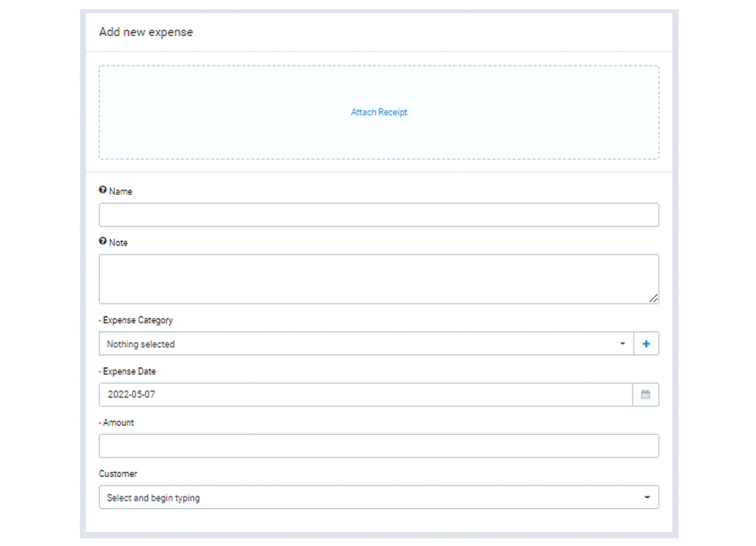The height and width of the screenshot is (546, 756).
Task: Click the Expense Category dropdown caret arrow
Action: point(622,344)
